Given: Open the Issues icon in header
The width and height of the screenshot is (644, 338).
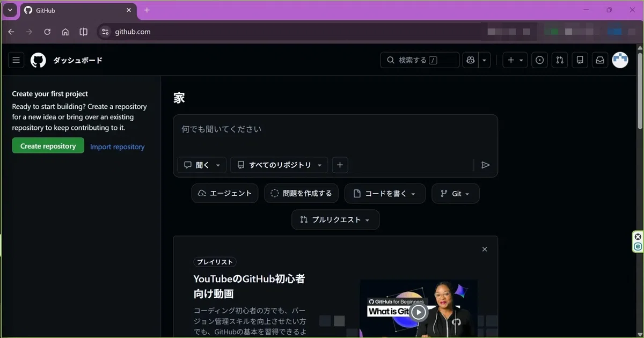Looking at the screenshot, I should point(540,60).
